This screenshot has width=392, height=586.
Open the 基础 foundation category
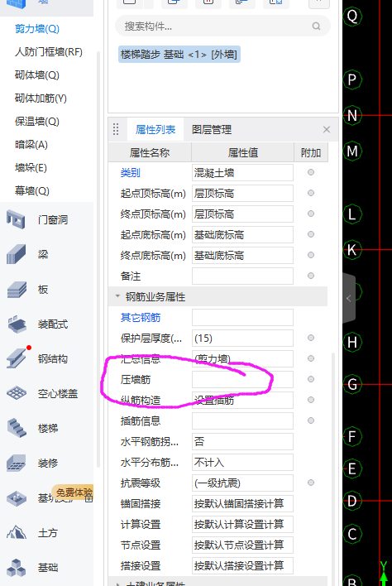pyautogui.click(x=48, y=567)
